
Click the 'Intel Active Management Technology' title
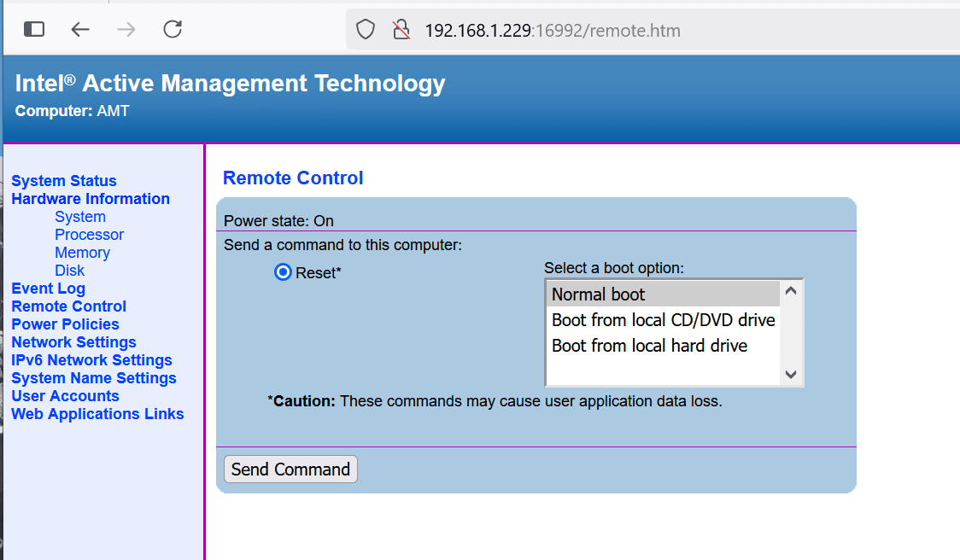[x=231, y=84]
